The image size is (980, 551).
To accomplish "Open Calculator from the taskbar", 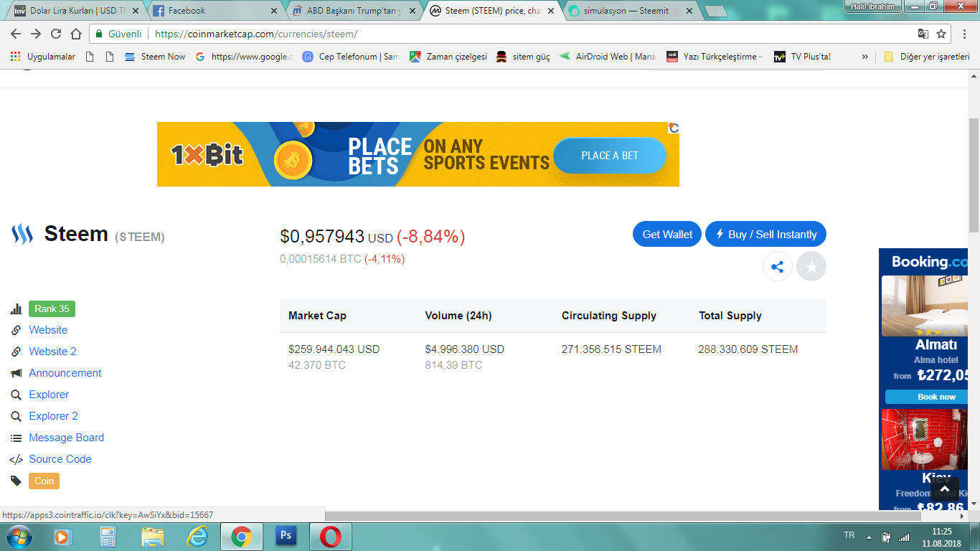I will point(108,536).
